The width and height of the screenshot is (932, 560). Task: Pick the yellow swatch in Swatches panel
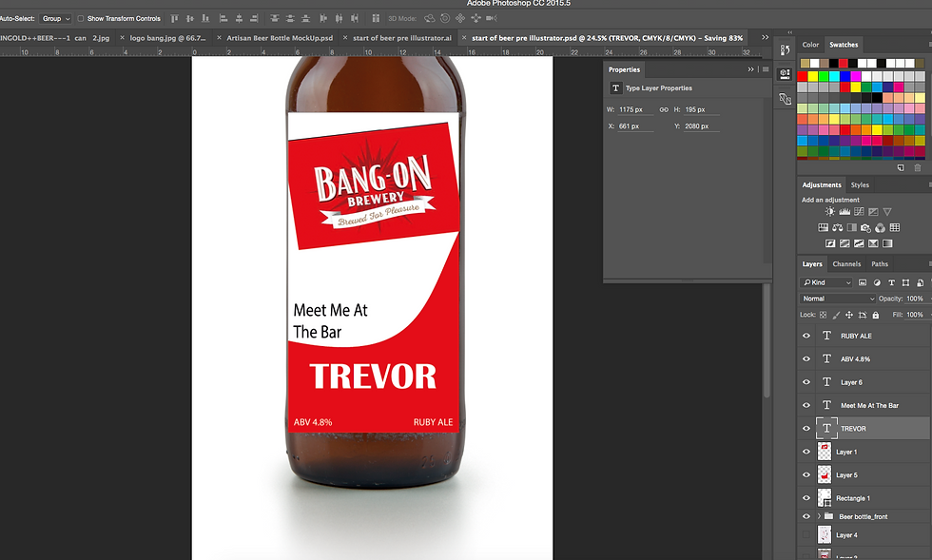pyautogui.click(x=815, y=77)
